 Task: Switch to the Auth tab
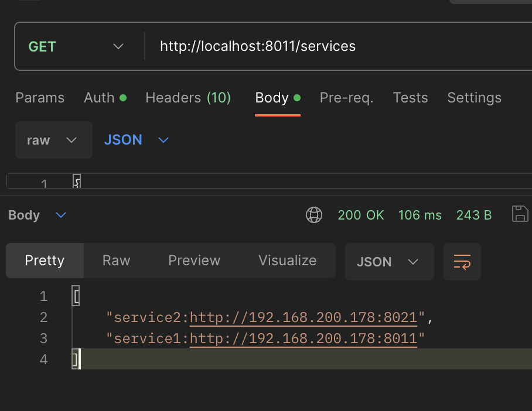(105, 98)
